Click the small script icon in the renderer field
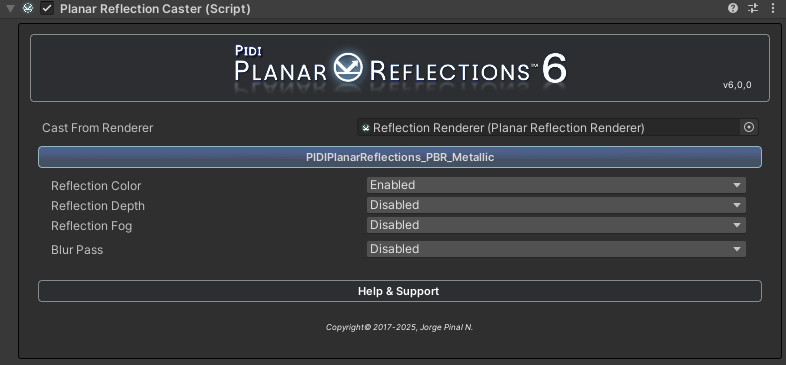This screenshot has width=786, height=365. point(365,128)
